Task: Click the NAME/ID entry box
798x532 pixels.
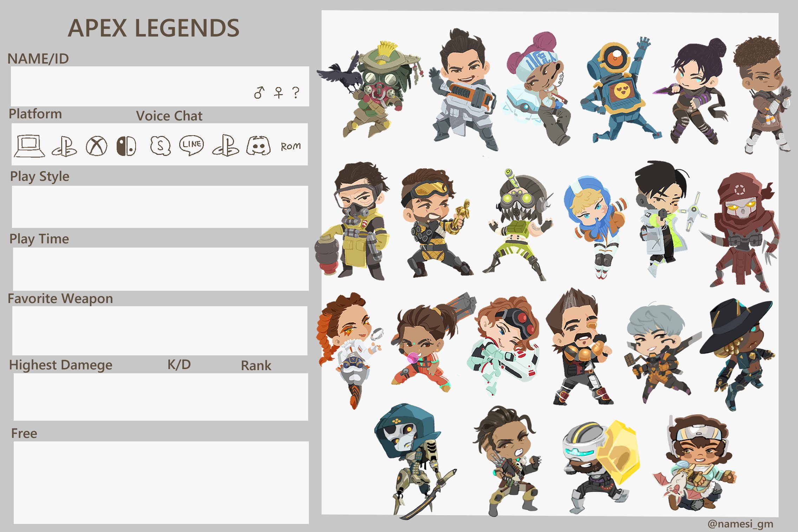Action: pyautogui.click(x=160, y=86)
